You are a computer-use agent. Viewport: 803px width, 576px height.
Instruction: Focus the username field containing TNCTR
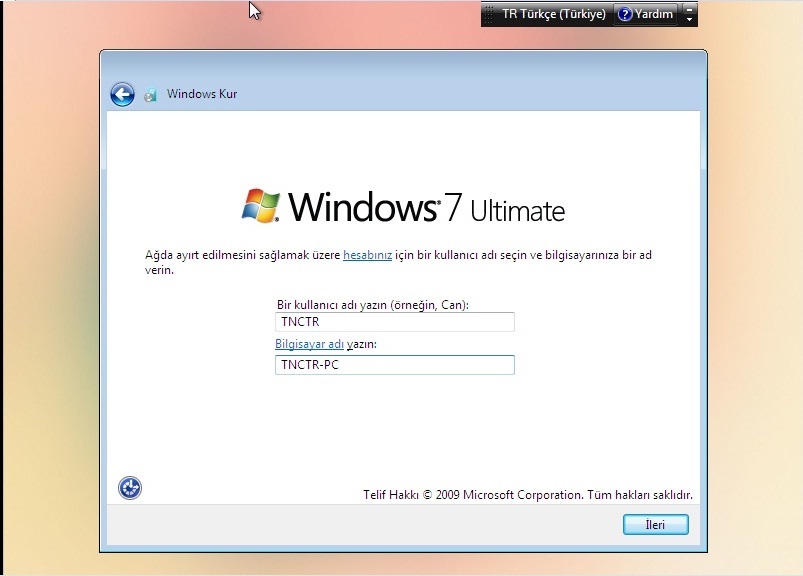(394, 322)
